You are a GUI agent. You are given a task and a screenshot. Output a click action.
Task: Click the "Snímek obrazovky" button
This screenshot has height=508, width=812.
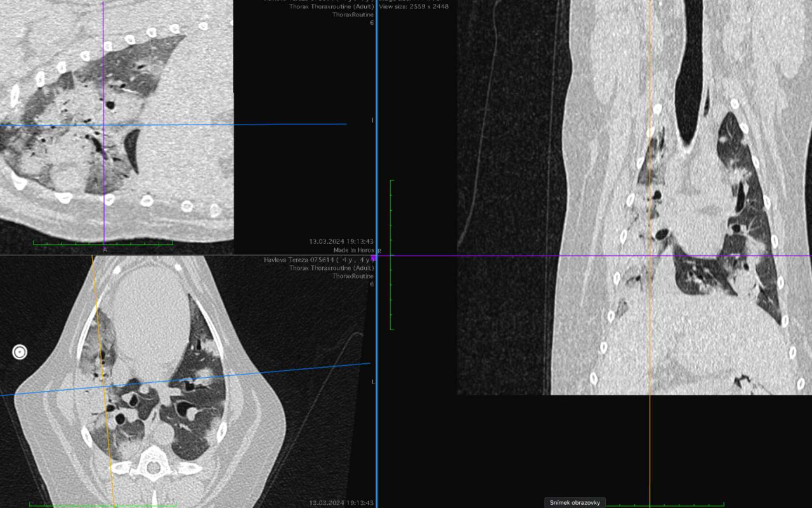pyautogui.click(x=575, y=502)
